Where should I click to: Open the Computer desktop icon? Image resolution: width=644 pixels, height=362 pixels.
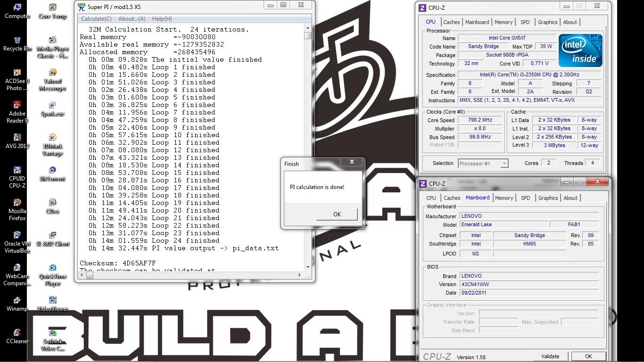pos(17,11)
